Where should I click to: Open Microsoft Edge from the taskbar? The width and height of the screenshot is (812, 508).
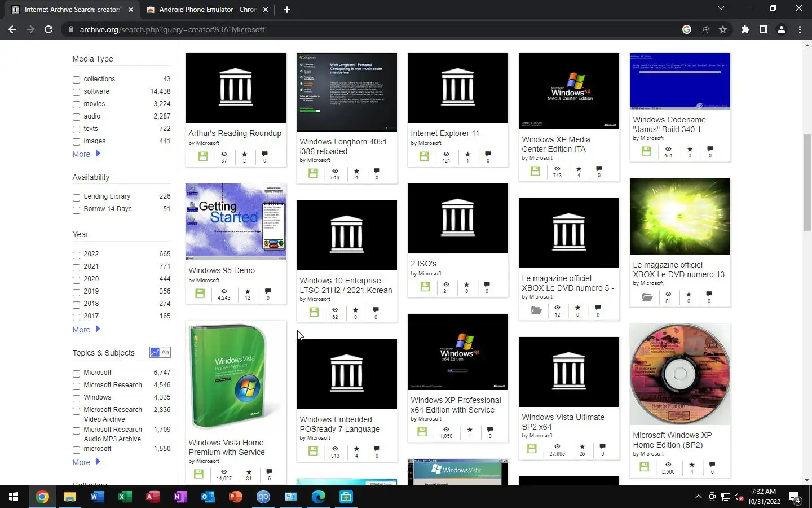pyautogui.click(x=319, y=497)
